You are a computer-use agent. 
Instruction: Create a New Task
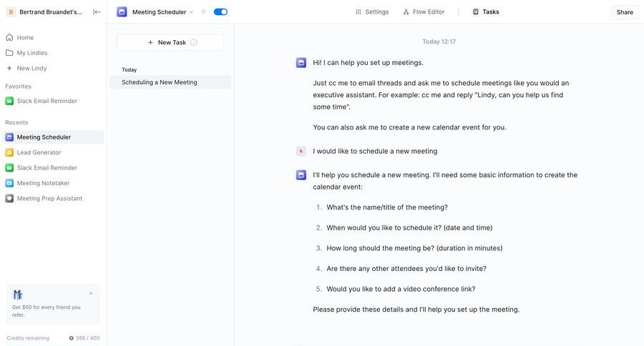tap(170, 42)
